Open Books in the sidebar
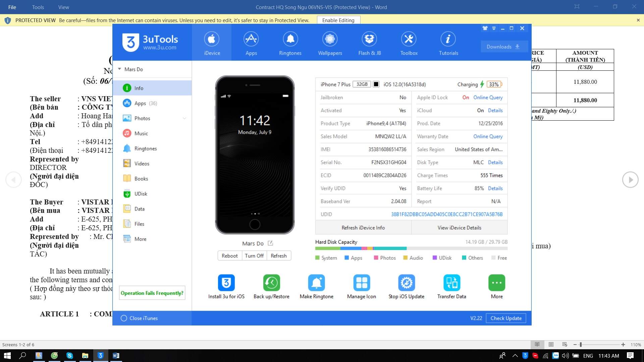This screenshot has height=362, width=644. tap(152, 179)
